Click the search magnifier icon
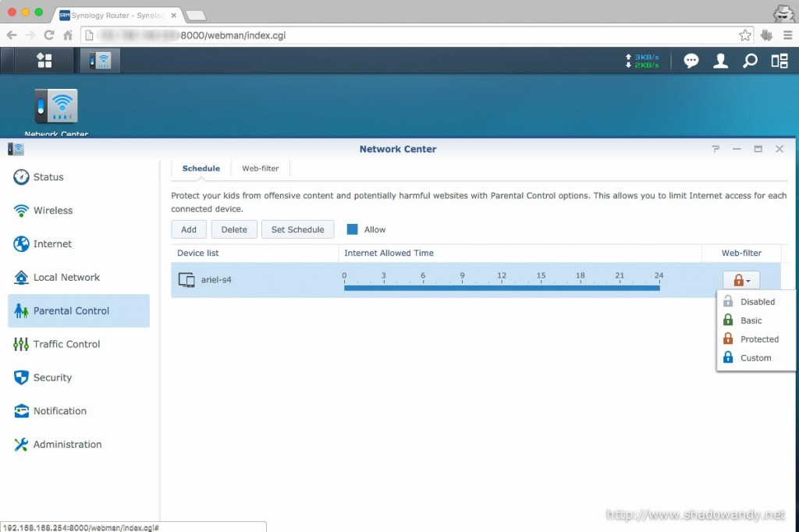 [750, 61]
